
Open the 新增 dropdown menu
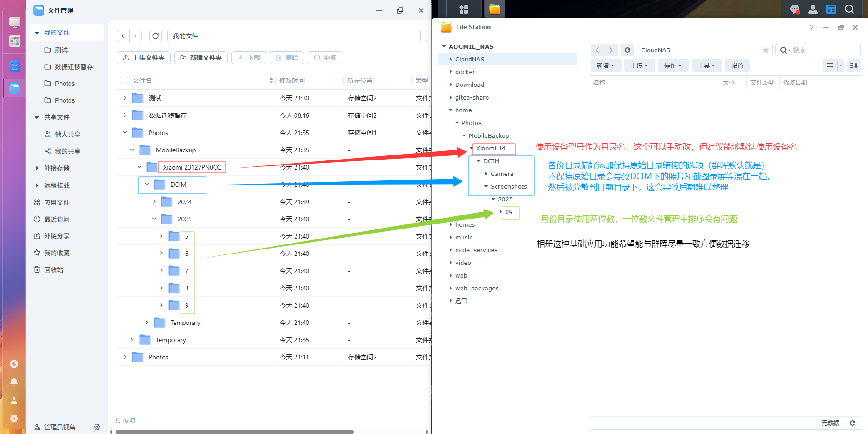(605, 65)
